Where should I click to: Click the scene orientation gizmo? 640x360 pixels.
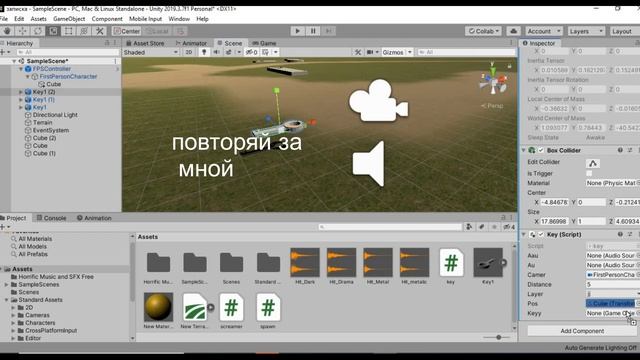tap(493, 79)
